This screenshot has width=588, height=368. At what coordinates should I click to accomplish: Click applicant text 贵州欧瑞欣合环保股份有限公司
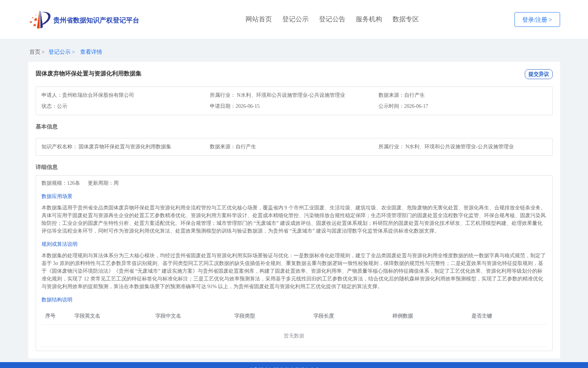(x=98, y=95)
